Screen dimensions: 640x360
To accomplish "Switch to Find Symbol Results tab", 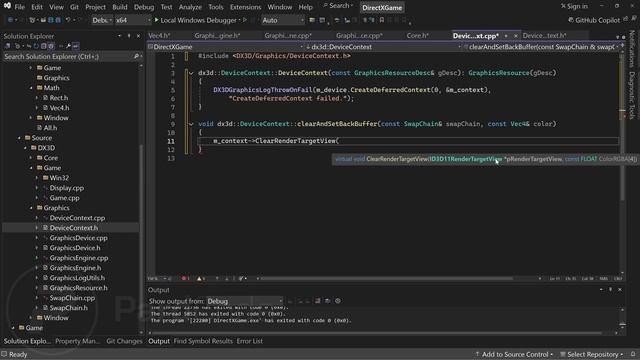I will (203, 341).
